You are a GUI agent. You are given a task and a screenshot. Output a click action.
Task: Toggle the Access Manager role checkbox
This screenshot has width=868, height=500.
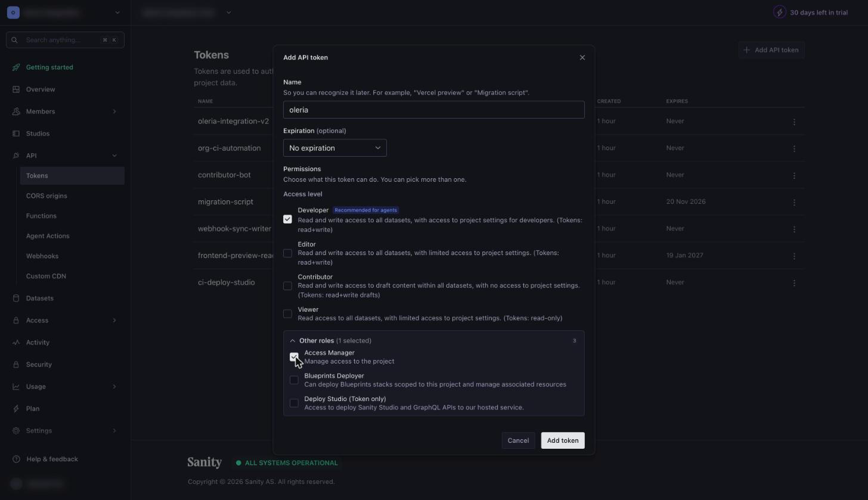(294, 357)
